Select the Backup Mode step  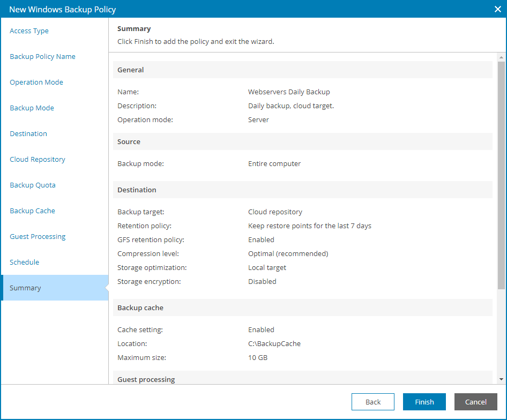32,108
